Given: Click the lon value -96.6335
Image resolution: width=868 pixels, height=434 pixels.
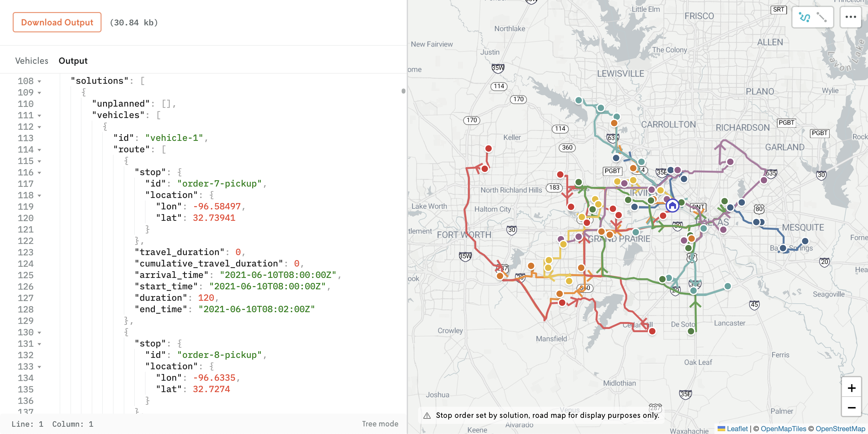Looking at the screenshot, I should (214, 378).
